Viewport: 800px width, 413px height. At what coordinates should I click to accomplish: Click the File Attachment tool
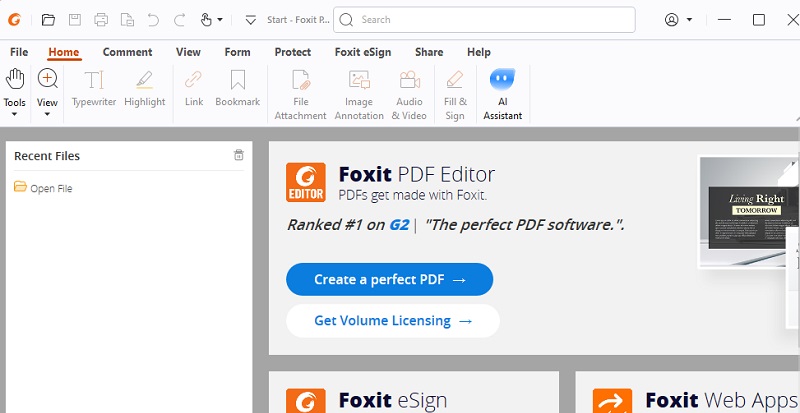[301, 95]
